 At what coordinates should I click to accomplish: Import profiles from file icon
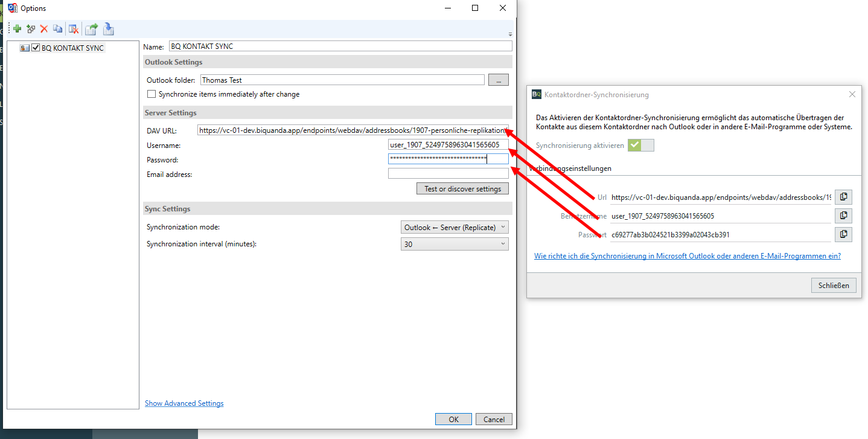pos(109,29)
